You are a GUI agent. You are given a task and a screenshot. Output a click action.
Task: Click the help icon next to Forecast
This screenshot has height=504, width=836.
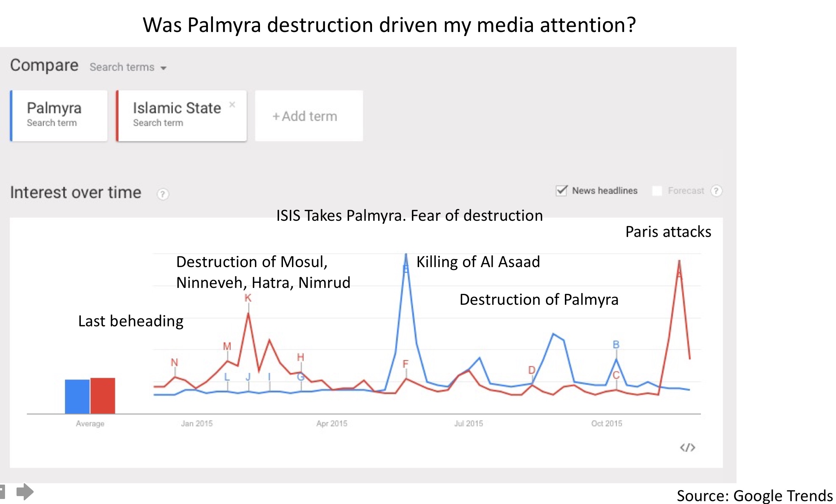(716, 191)
